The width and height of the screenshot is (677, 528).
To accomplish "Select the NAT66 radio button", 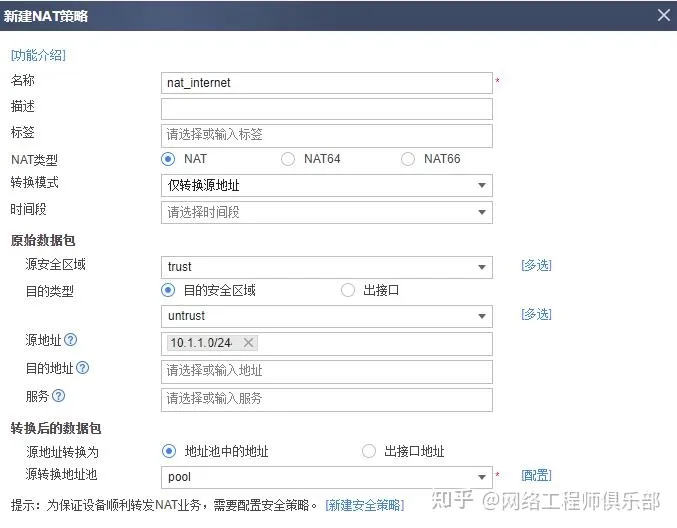I will [408, 159].
